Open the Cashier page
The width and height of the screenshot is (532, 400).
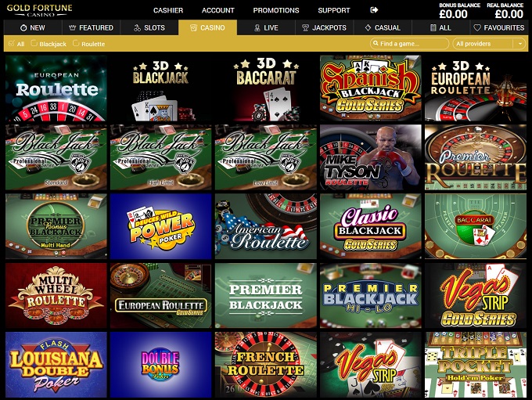pos(168,10)
